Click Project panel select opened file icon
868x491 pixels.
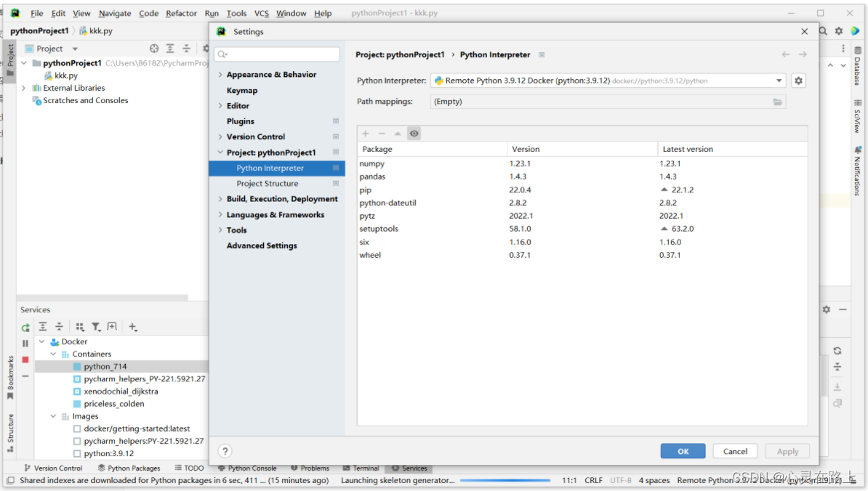[154, 49]
